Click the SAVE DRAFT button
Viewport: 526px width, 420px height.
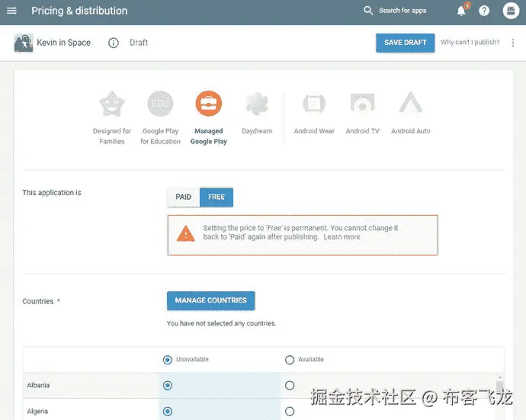coord(406,43)
